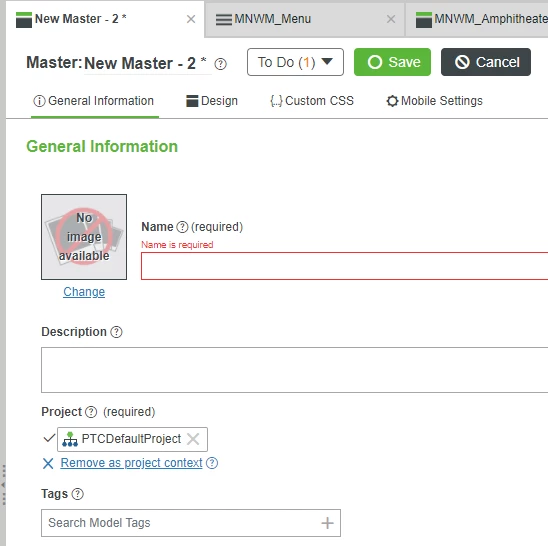
Task: Open the Custom CSS tab
Action: pyautogui.click(x=312, y=101)
